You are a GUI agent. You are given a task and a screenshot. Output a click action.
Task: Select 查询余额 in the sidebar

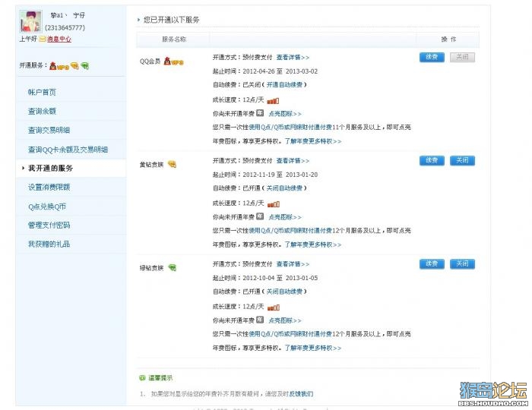point(42,111)
